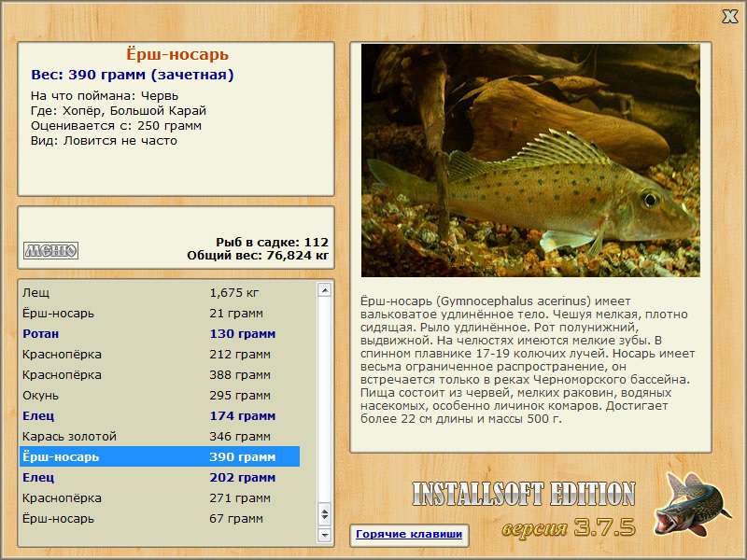Open the Горячие клавиши link
This screenshot has height=560, width=747.
click(409, 534)
